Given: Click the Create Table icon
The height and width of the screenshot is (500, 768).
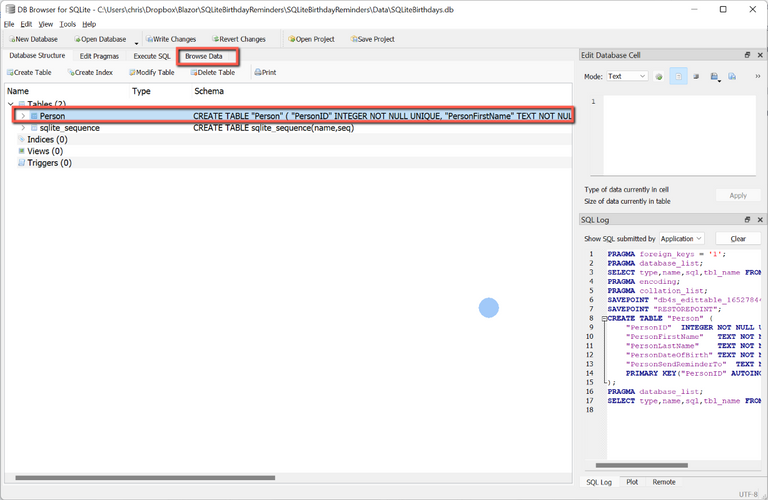Looking at the screenshot, I should pyautogui.click(x=30, y=73).
